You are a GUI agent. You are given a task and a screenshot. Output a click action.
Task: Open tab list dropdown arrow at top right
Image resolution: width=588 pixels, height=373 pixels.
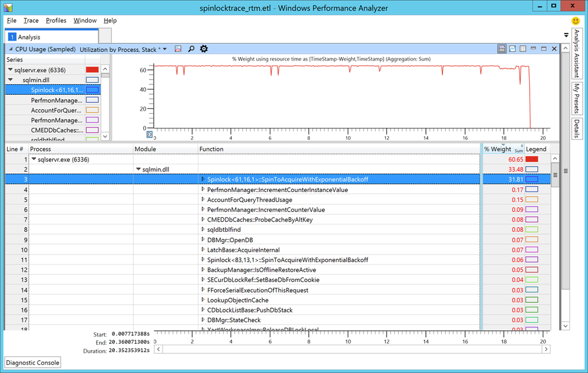pos(566,35)
